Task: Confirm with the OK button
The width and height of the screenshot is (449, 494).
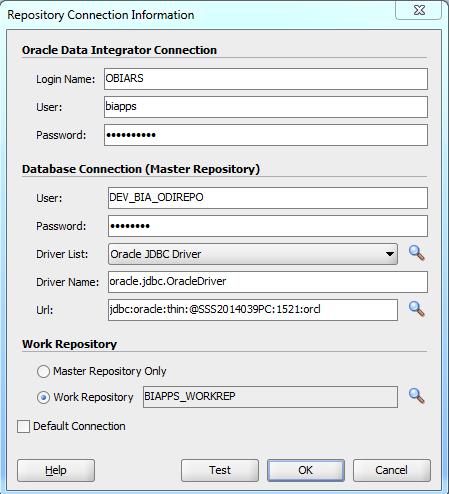Action: point(306,470)
